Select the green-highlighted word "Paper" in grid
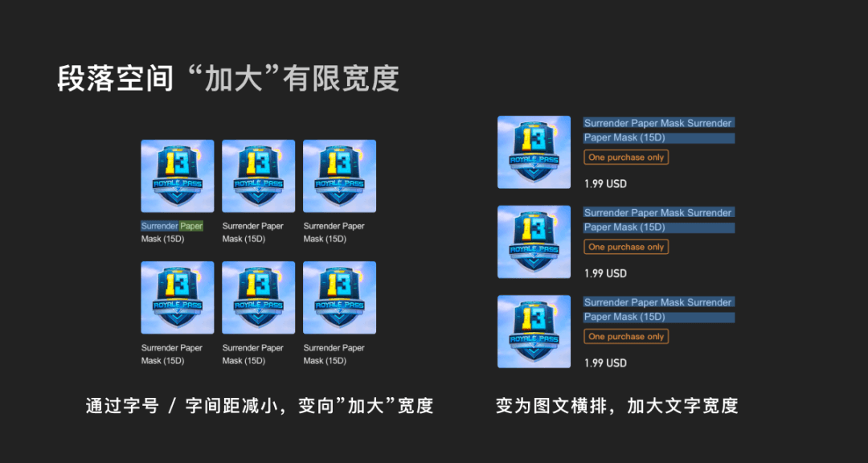The image size is (868, 463). click(x=191, y=226)
